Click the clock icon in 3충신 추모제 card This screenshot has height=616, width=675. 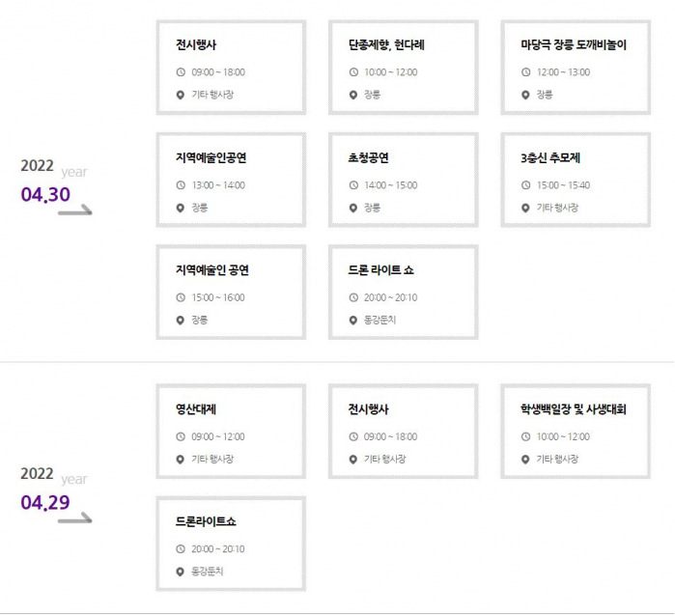click(526, 184)
